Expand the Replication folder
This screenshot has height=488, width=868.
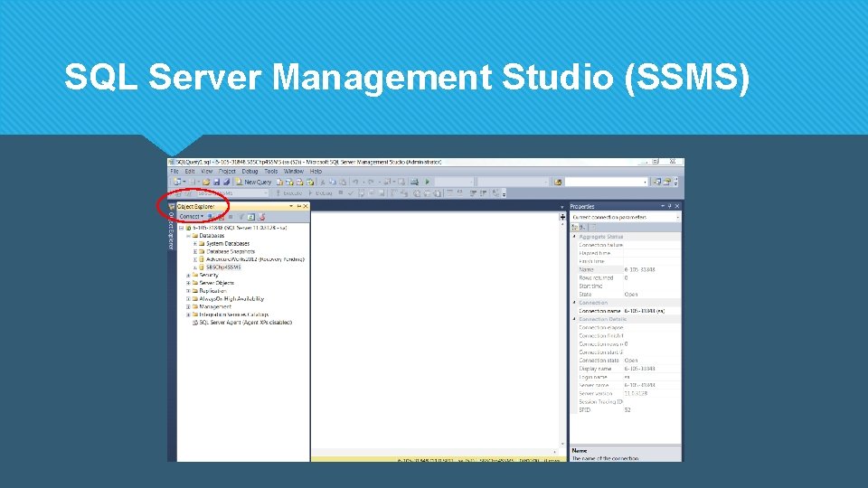[x=188, y=290]
